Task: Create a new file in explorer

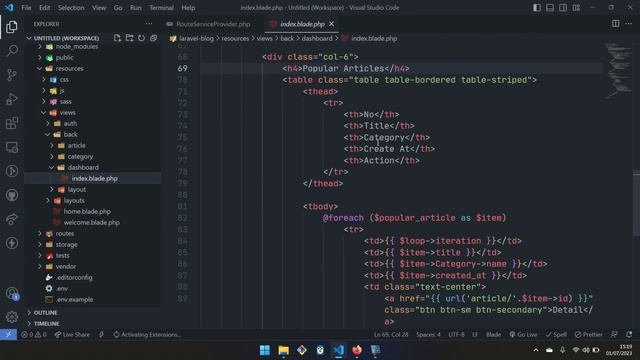Action: [x=118, y=38]
